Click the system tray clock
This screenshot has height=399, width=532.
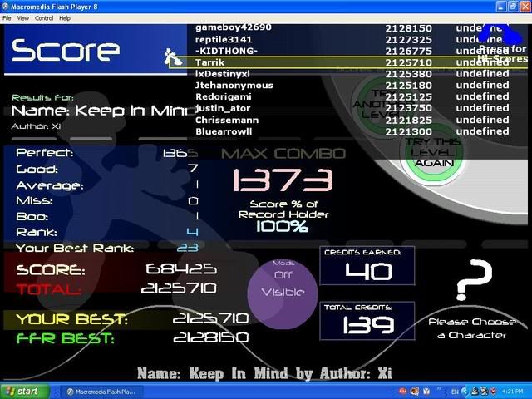click(513, 391)
